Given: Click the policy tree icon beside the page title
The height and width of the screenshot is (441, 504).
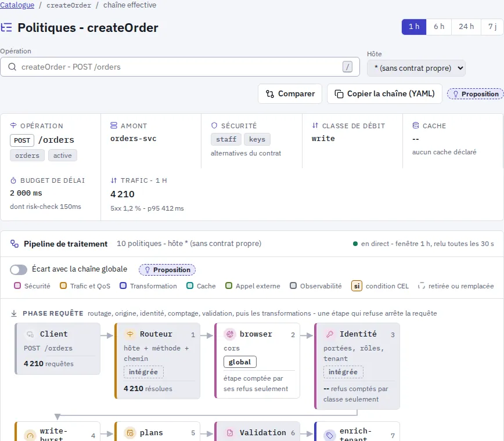Looking at the screenshot, I should [6, 28].
